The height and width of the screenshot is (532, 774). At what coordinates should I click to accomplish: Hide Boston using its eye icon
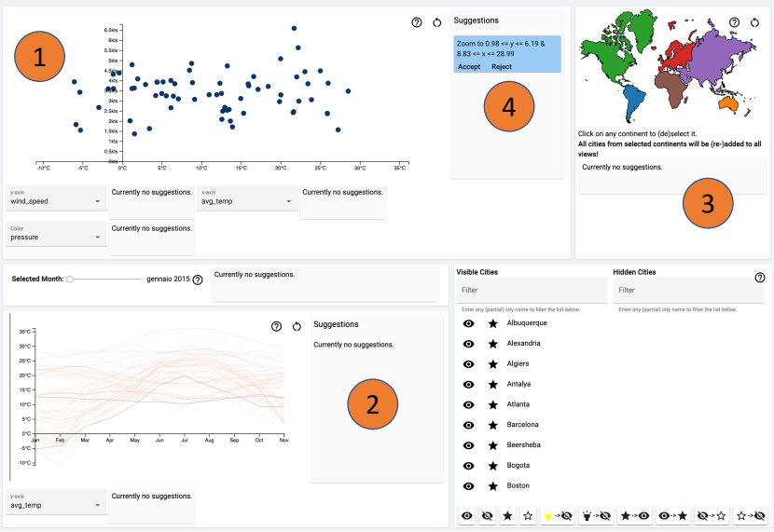468,486
